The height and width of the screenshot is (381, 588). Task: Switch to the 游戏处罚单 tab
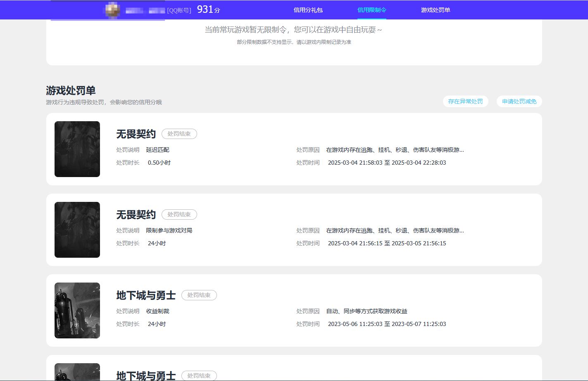tap(436, 10)
